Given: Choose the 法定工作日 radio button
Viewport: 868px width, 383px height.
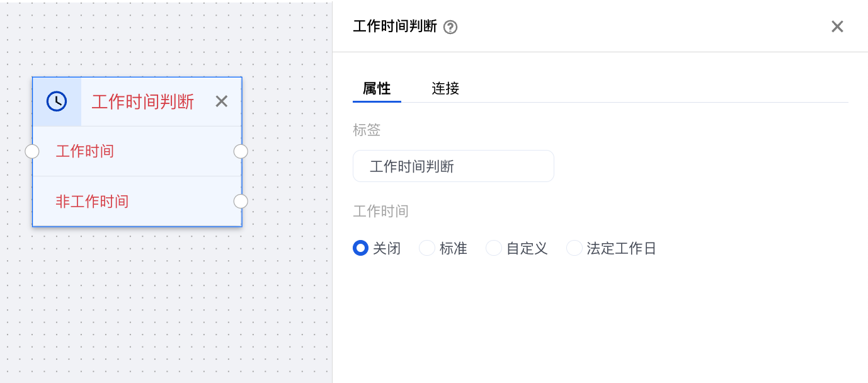Looking at the screenshot, I should coord(574,248).
